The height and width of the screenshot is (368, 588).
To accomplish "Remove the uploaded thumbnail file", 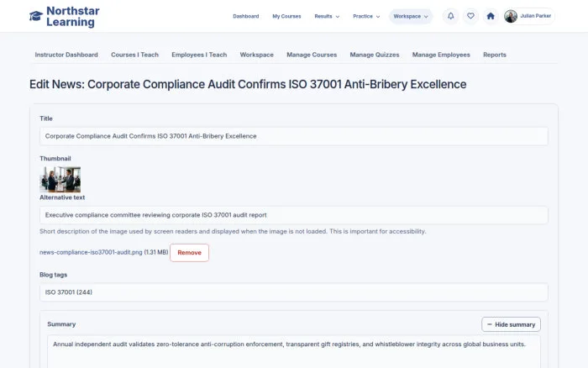I will tap(189, 253).
